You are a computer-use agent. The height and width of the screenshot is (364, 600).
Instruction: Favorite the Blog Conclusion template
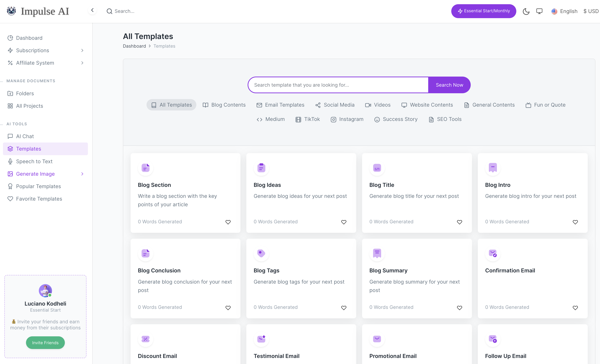228,308
